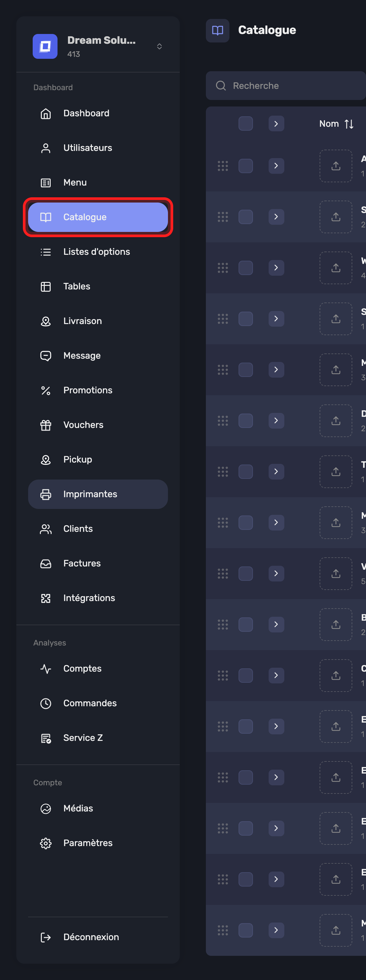The height and width of the screenshot is (980, 366).
Task: Click the activity pulse icon beside Comptes
Action: [46, 668]
